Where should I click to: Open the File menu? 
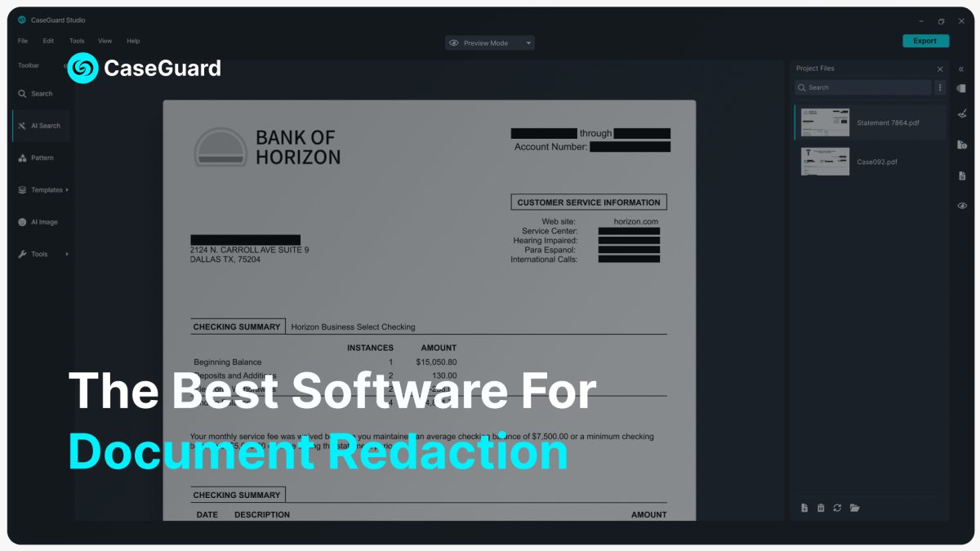[x=23, y=41]
